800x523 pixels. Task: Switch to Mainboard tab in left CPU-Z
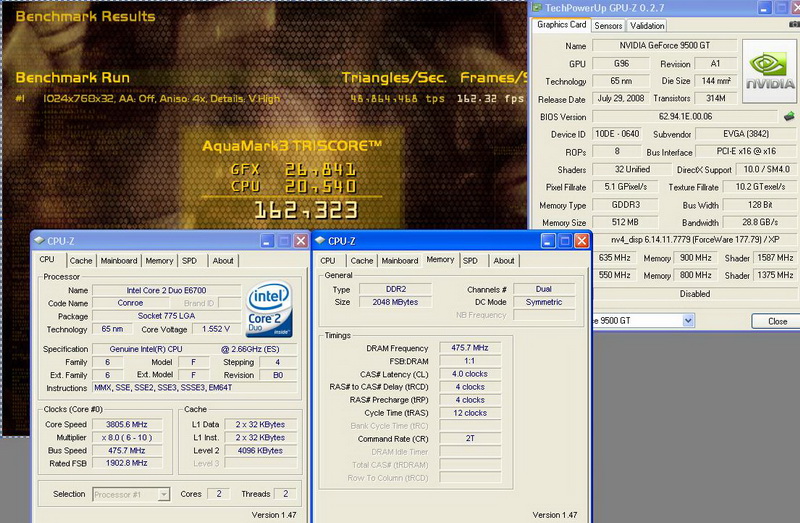point(119,261)
